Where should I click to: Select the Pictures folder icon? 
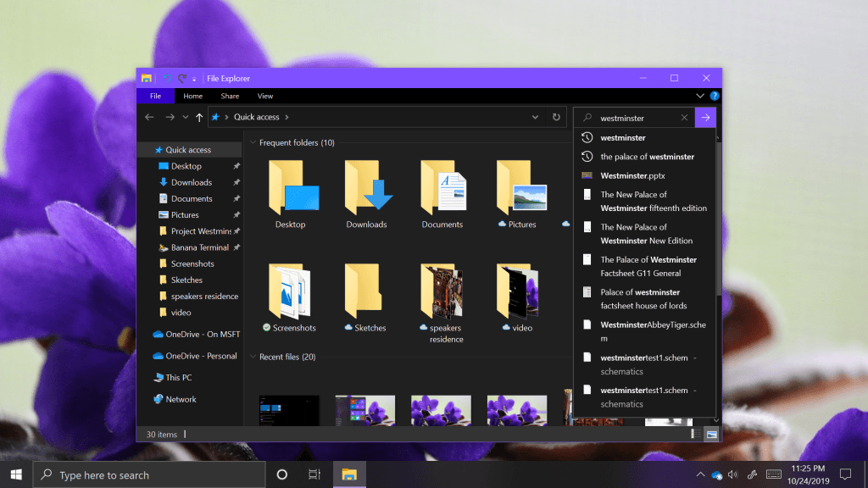520,188
